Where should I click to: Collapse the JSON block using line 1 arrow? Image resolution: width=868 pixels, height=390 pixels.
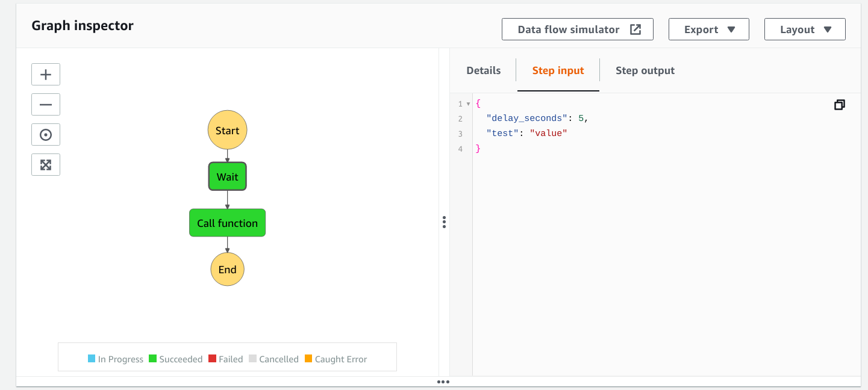[x=467, y=103]
